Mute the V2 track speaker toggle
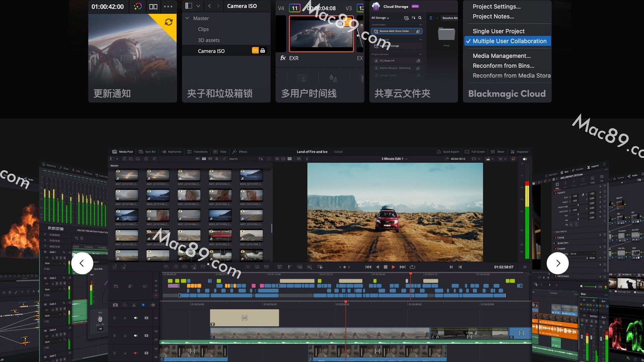Viewport: 644px width, 362px height. click(136, 353)
